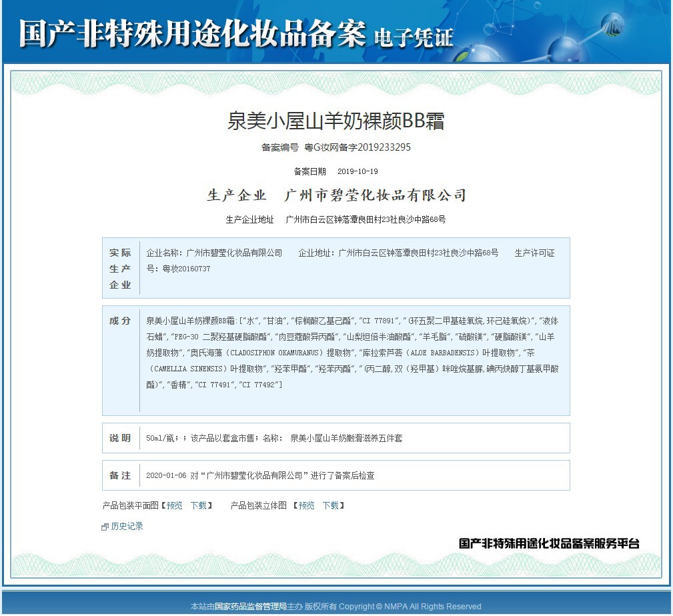
Task: Click the ingredient text PEG-30 二聚羟基硬脂酸酯
Action: [221, 337]
